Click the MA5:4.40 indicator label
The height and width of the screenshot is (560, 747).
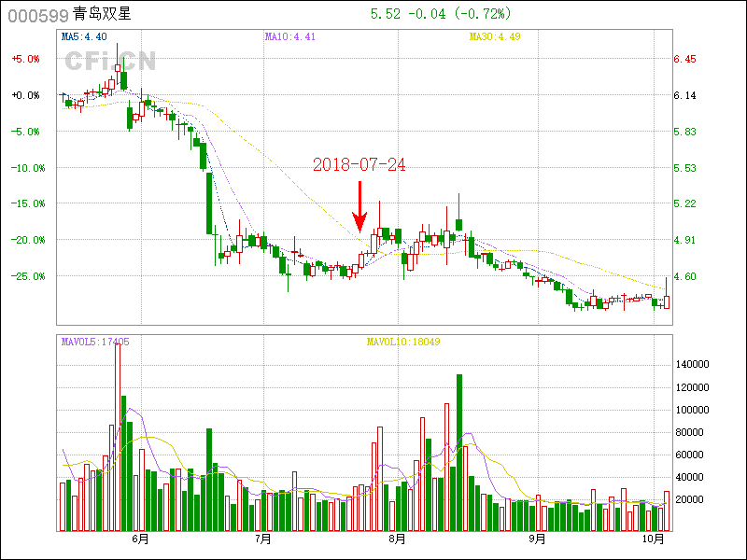(x=84, y=36)
